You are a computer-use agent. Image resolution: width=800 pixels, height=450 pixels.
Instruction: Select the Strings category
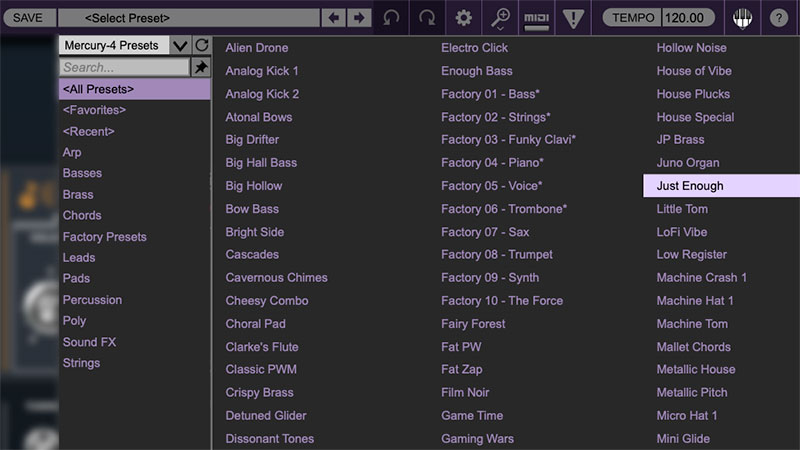[82, 363]
